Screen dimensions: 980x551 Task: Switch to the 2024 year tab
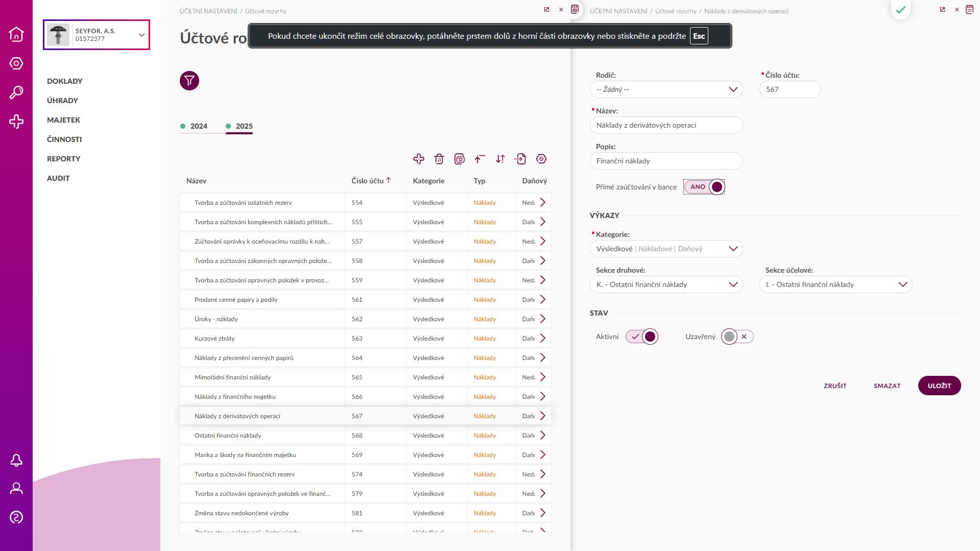pyautogui.click(x=198, y=126)
